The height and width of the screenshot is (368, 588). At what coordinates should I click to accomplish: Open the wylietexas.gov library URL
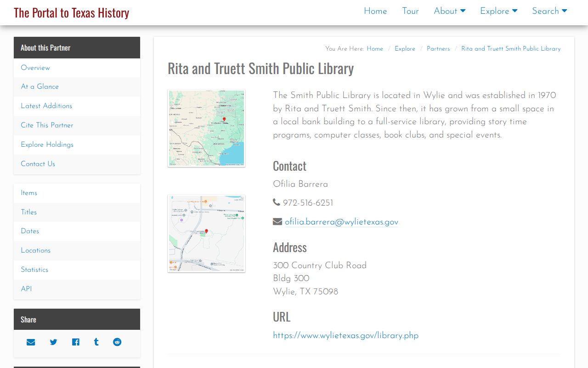[x=345, y=335]
